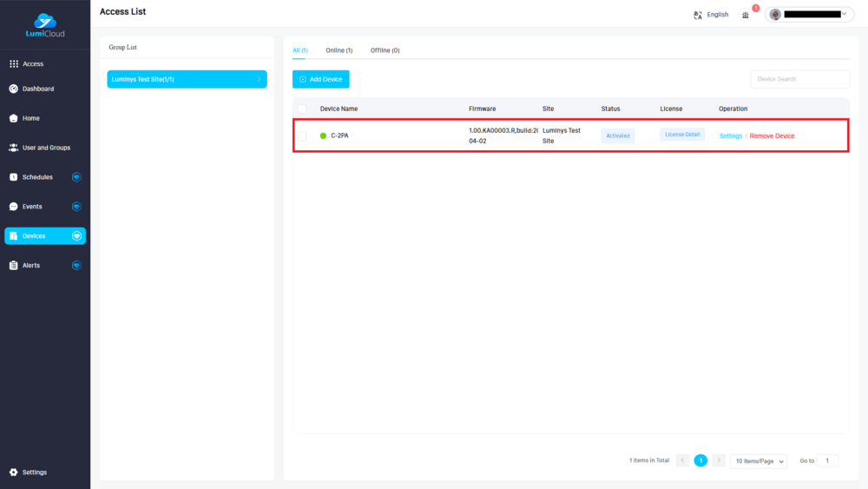868x489 pixels.
Task: Switch to the Offline (0) tab
Action: coord(385,50)
